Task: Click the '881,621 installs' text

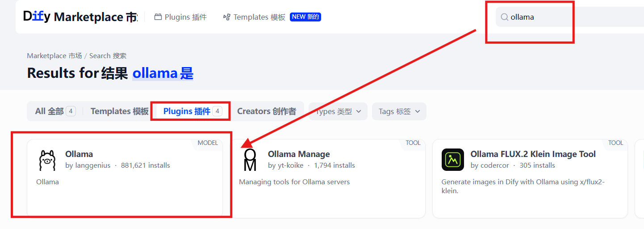Action: pos(146,165)
